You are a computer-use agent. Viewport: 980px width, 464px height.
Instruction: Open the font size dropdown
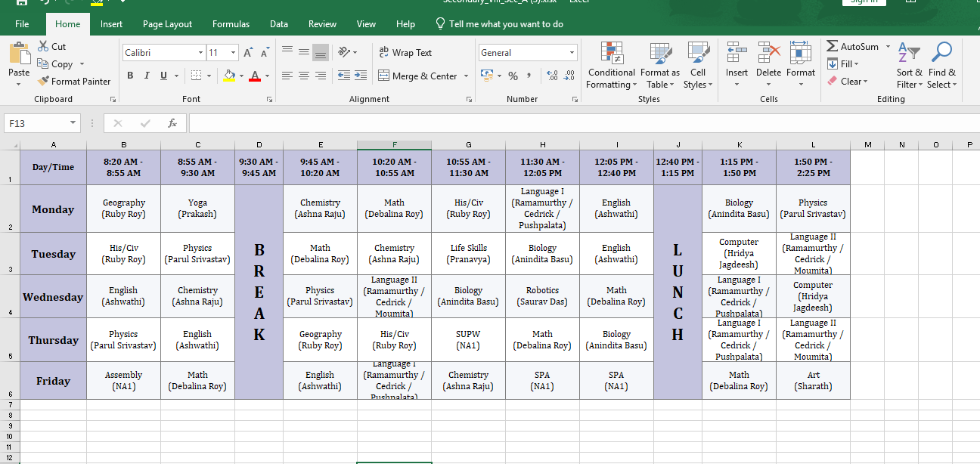click(234, 53)
